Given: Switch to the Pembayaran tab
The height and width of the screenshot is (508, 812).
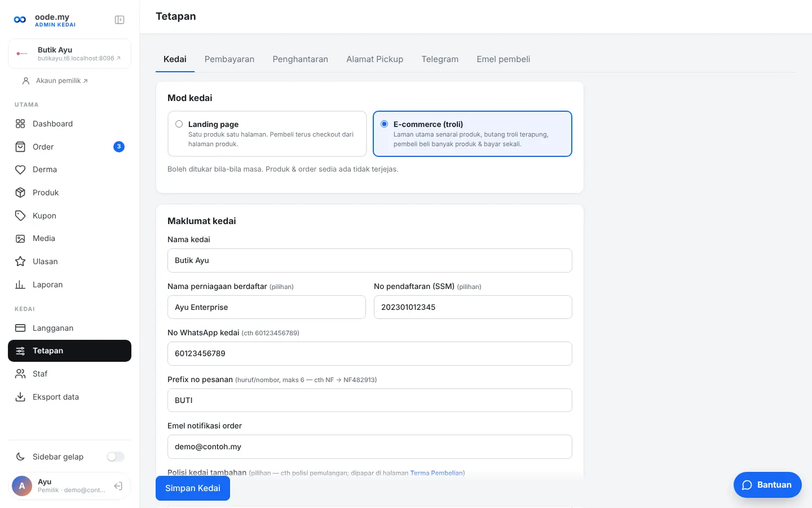Looking at the screenshot, I should click(230, 59).
